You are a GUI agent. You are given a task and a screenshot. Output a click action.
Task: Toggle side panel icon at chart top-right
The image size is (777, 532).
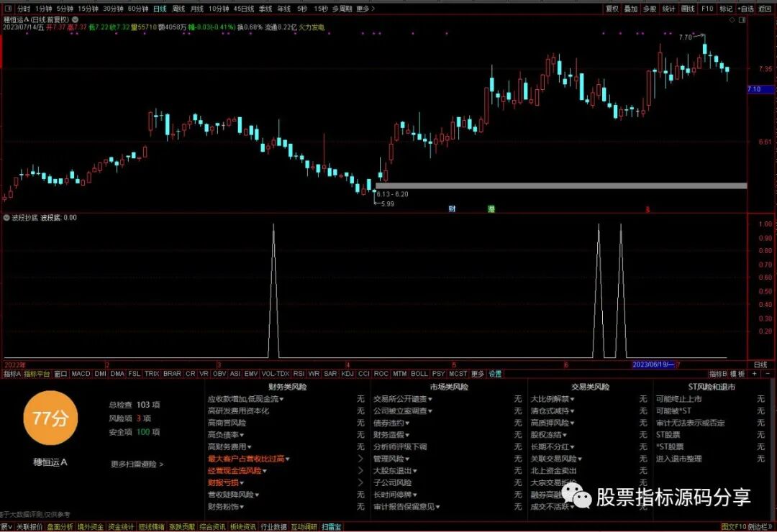[742, 20]
